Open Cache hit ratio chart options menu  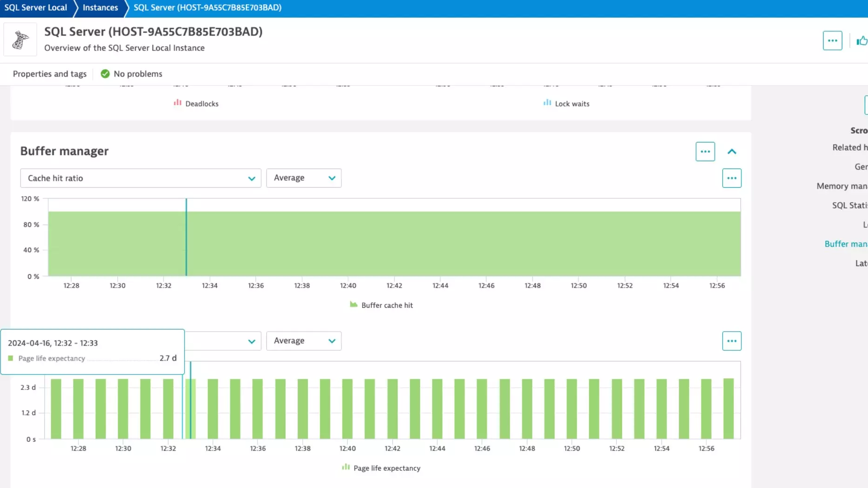(732, 178)
